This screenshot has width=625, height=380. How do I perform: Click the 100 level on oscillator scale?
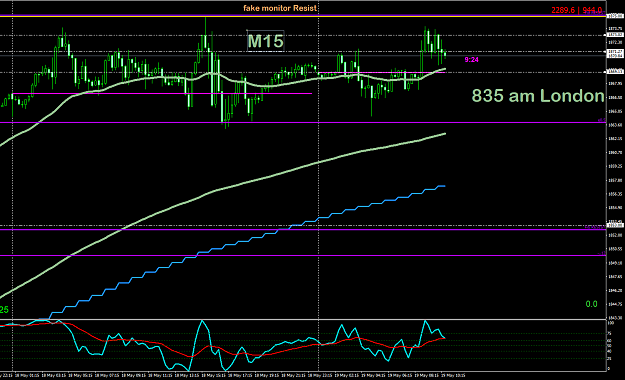click(x=610, y=323)
